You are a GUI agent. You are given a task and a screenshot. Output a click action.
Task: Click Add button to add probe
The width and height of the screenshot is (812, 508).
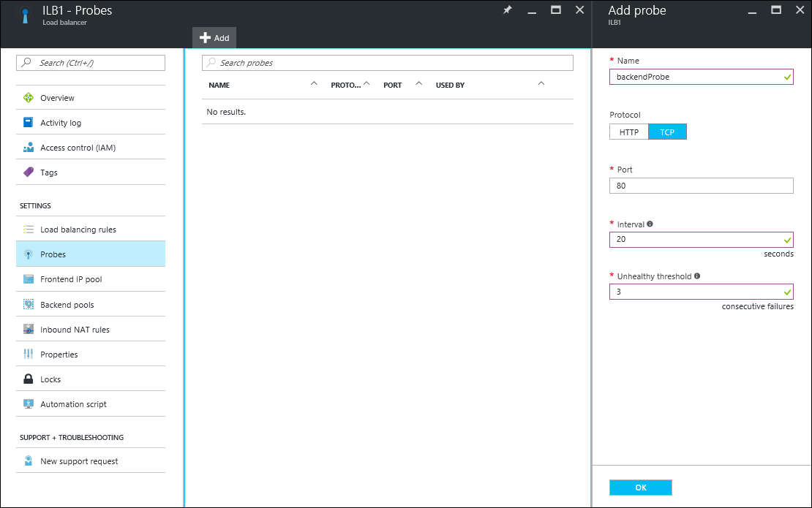214,38
